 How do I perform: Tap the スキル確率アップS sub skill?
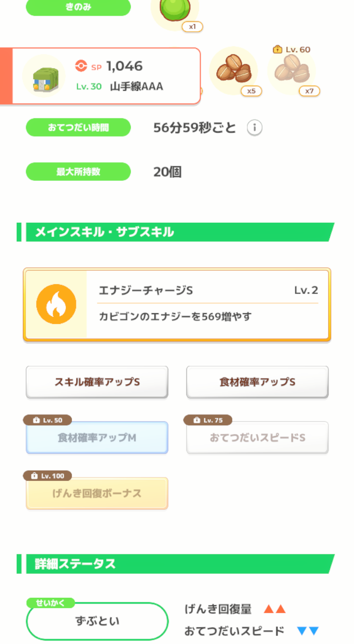97,382
